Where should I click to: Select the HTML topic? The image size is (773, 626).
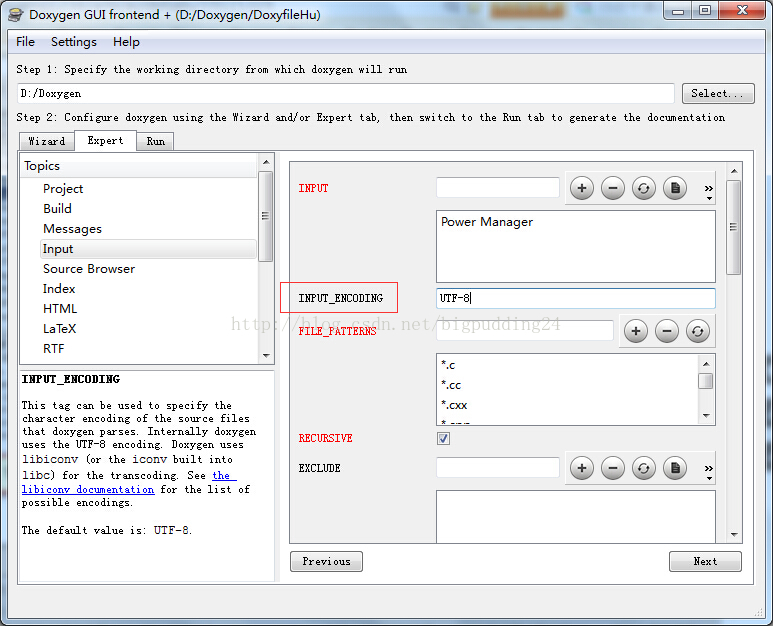[60, 309]
